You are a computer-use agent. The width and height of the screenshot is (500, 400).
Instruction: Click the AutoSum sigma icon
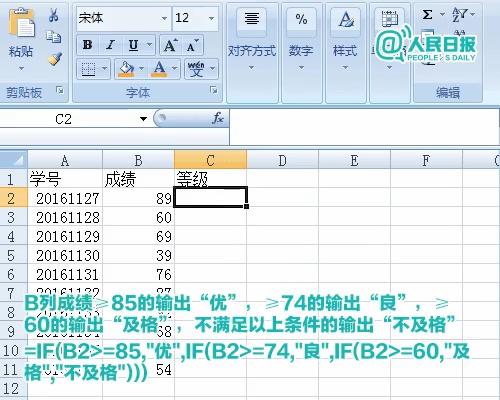click(427, 14)
